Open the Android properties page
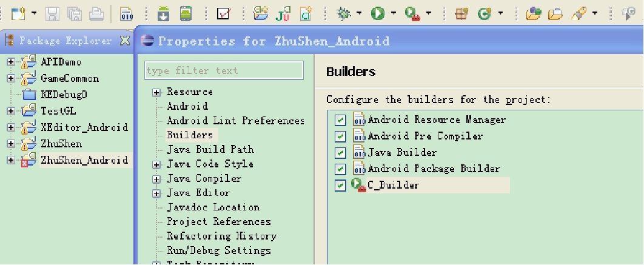Image resolution: width=644 pixels, height=265 pixels. 187,106
